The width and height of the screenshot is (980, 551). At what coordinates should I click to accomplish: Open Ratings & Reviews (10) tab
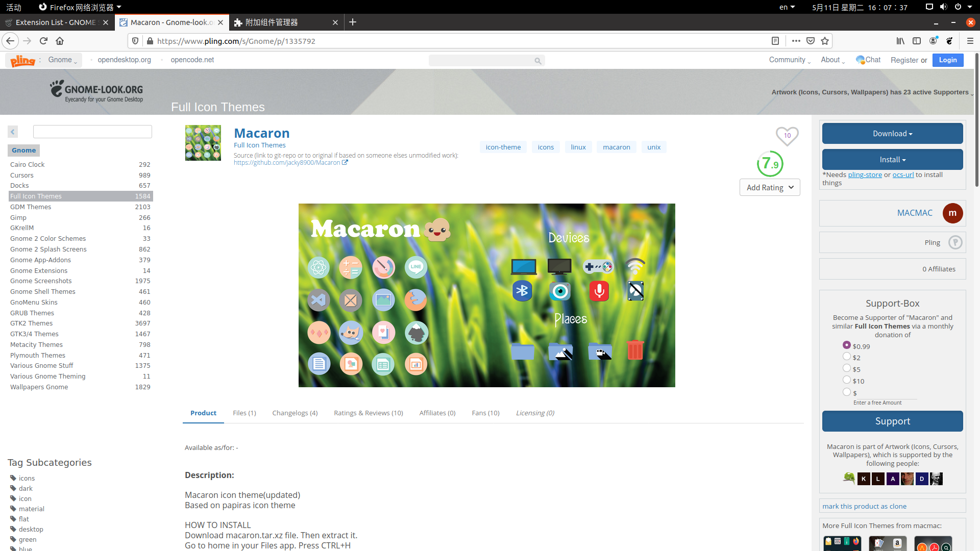[369, 413]
